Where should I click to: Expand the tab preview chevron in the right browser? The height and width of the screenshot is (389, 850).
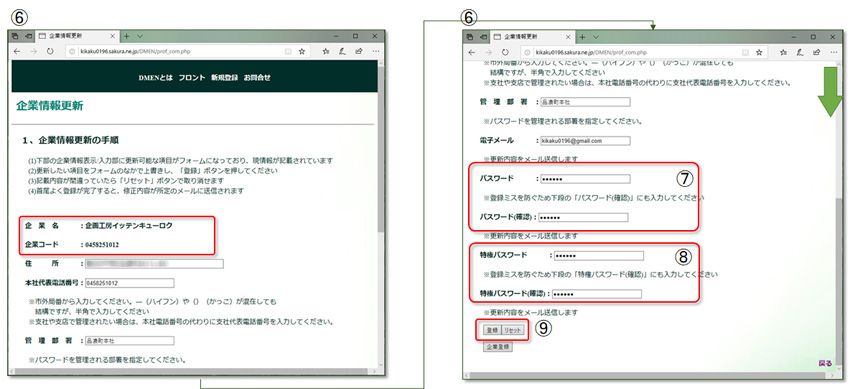[596, 37]
